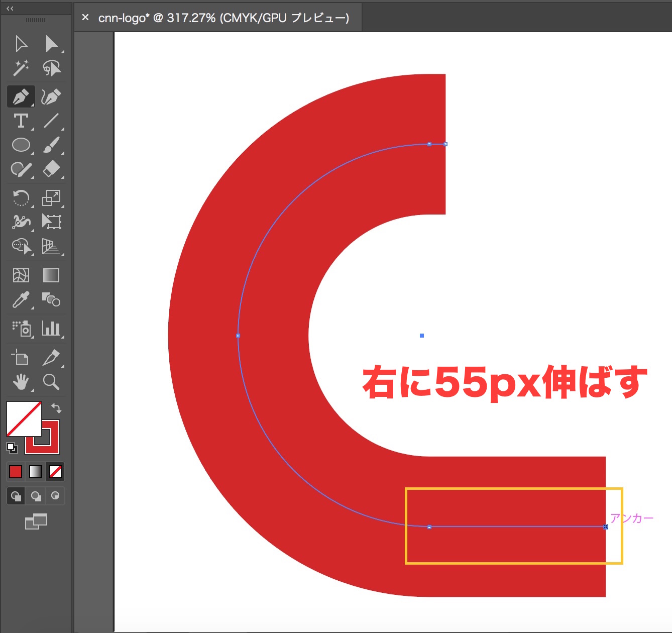Select the Scale tool
This screenshot has width=672, height=633.
tap(51, 198)
